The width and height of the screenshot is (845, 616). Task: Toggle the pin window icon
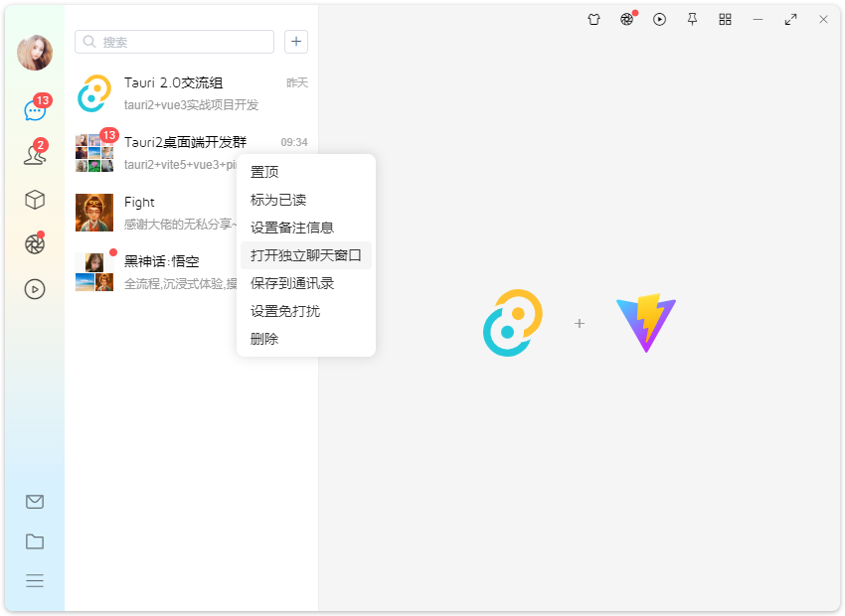tap(692, 19)
